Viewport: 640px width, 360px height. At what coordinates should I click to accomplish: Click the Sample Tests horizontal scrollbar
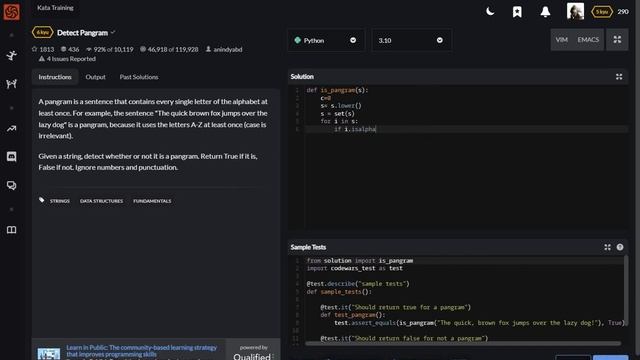(463, 344)
